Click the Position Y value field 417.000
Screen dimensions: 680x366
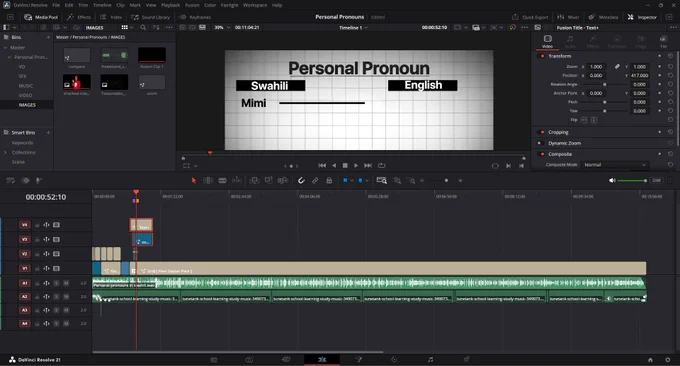pos(640,75)
